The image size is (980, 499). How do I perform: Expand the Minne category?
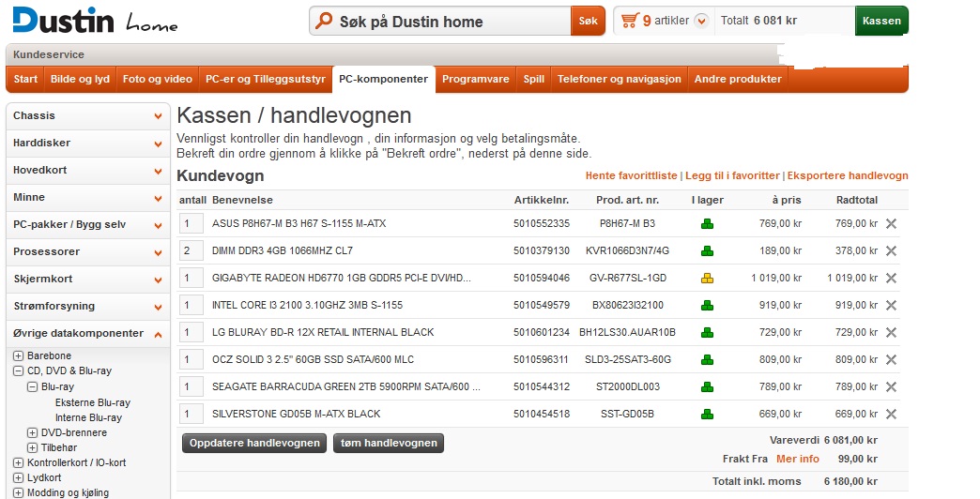158,198
